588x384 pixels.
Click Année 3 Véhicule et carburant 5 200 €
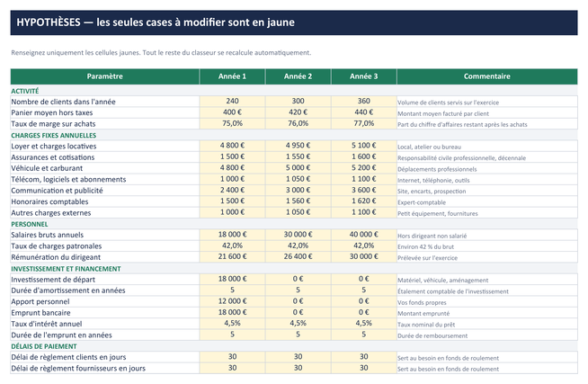(363, 168)
